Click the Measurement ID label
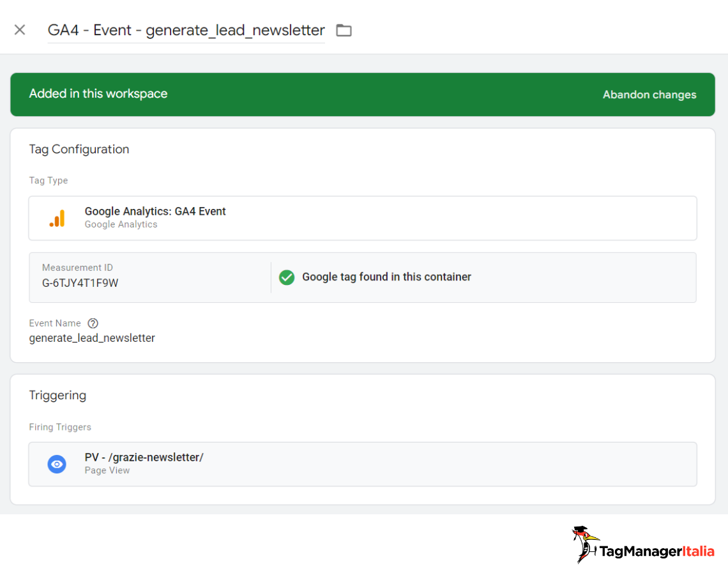Image resolution: width=728 pixels, height=575 pixels. [77, 268]
